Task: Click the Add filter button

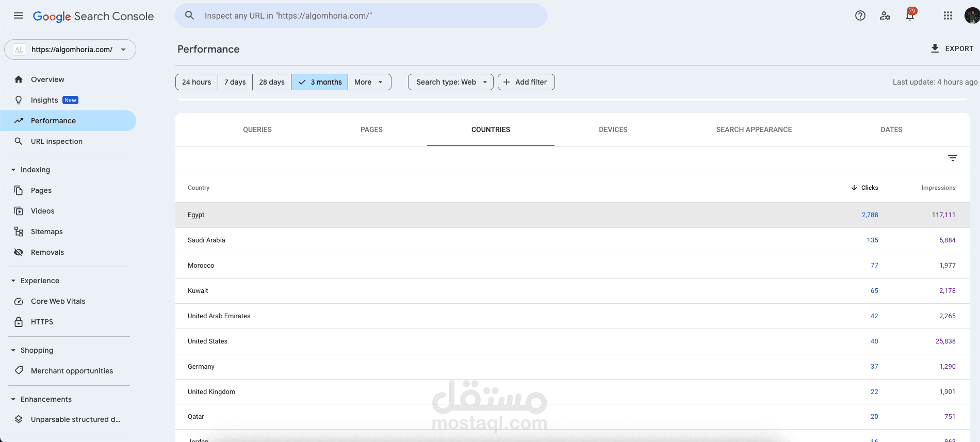Action: pyautogui.click(x=526, y=82)
